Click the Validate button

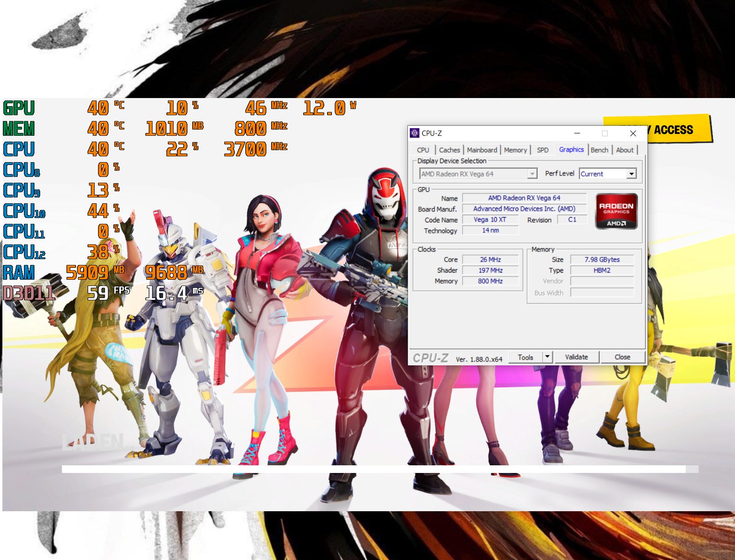pos(576,357)
